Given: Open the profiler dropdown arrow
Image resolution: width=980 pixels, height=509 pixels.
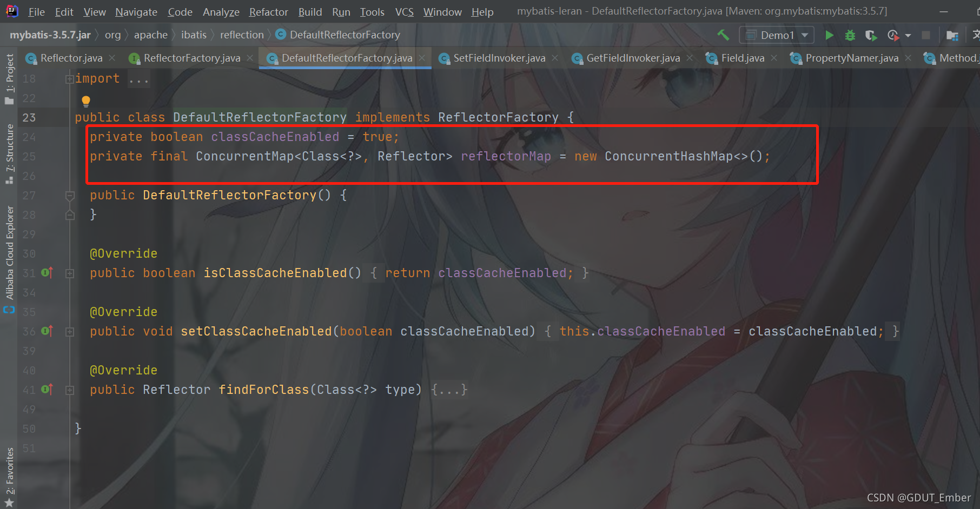Looking at the screenshot, I should [x=908, y=36].
